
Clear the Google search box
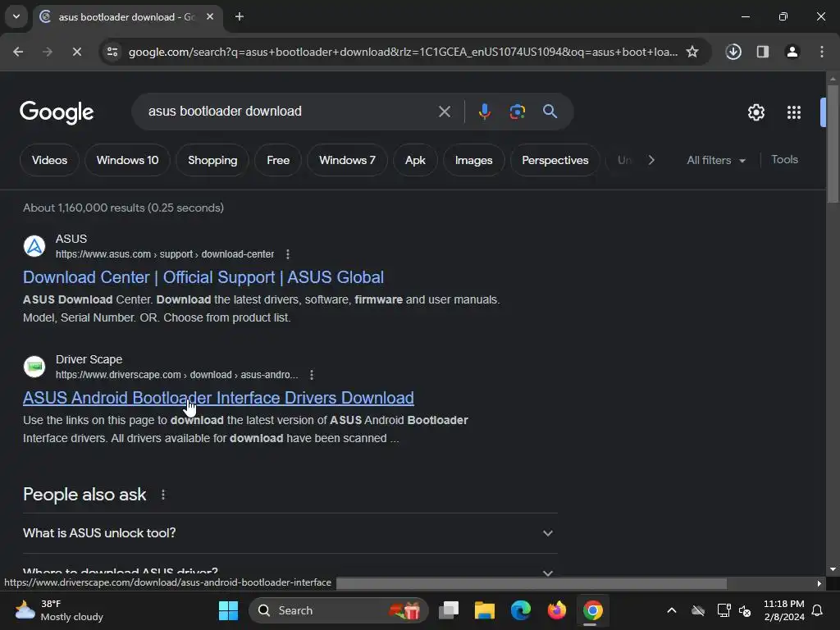click(x=444, y=112)
